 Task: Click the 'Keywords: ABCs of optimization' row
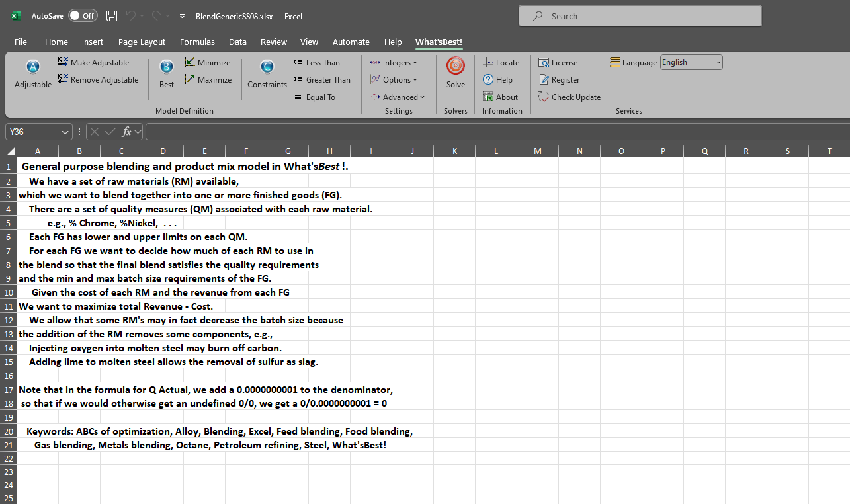[220, 431]
